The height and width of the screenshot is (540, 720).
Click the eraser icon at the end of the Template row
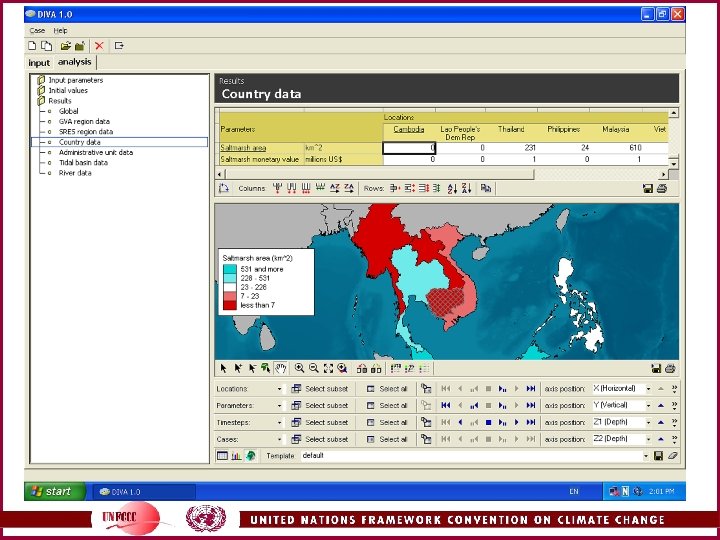[x=673, y=456]
